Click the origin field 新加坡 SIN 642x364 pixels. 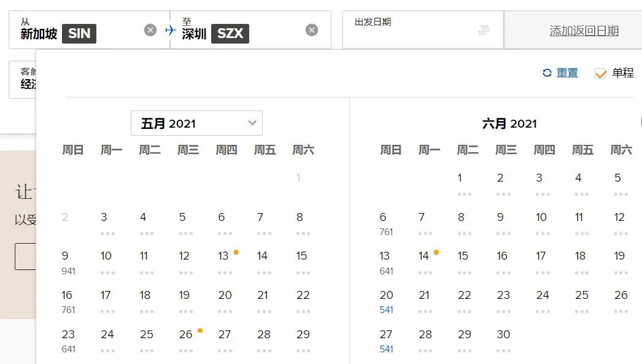[x=89, y=30]
